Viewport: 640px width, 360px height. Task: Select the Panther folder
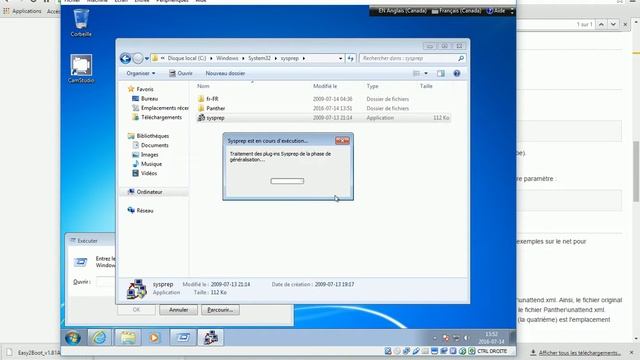(x=216, y=108)
